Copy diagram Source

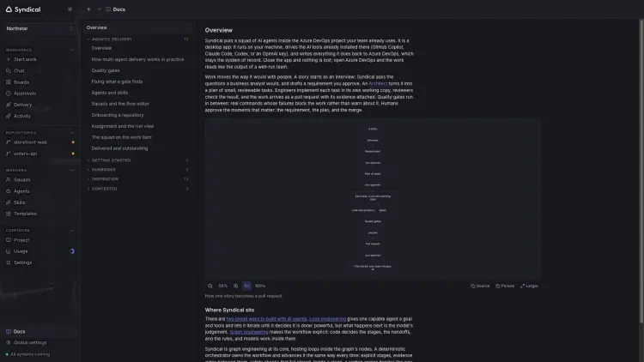click(480, 286)
